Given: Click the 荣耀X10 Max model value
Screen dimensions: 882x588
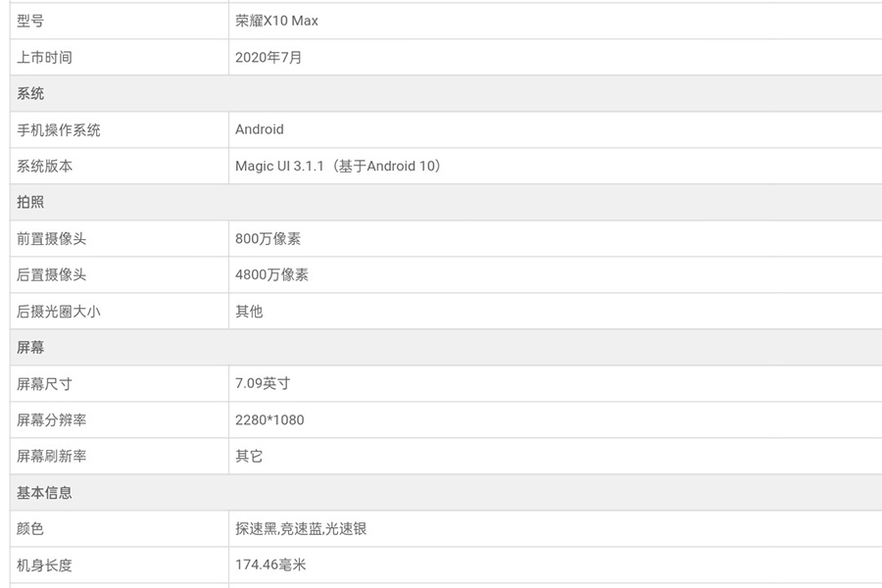Looking at the screenshot, I should [276, 21].
